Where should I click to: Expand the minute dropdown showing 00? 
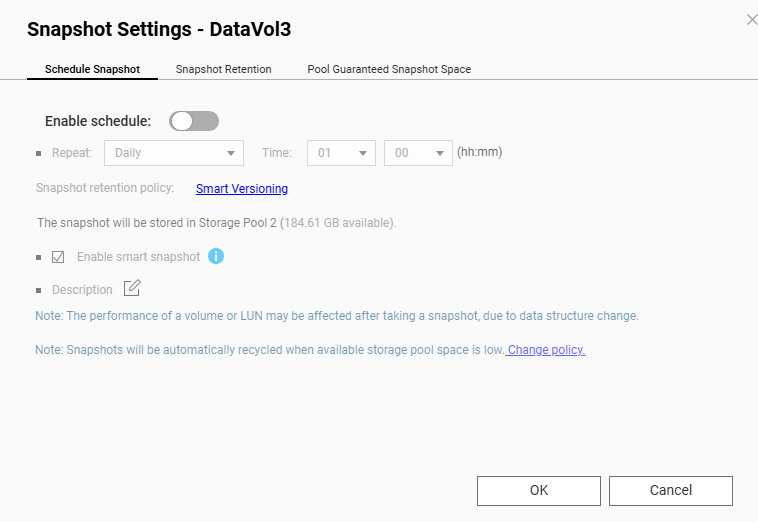click(x=418, y=153)
